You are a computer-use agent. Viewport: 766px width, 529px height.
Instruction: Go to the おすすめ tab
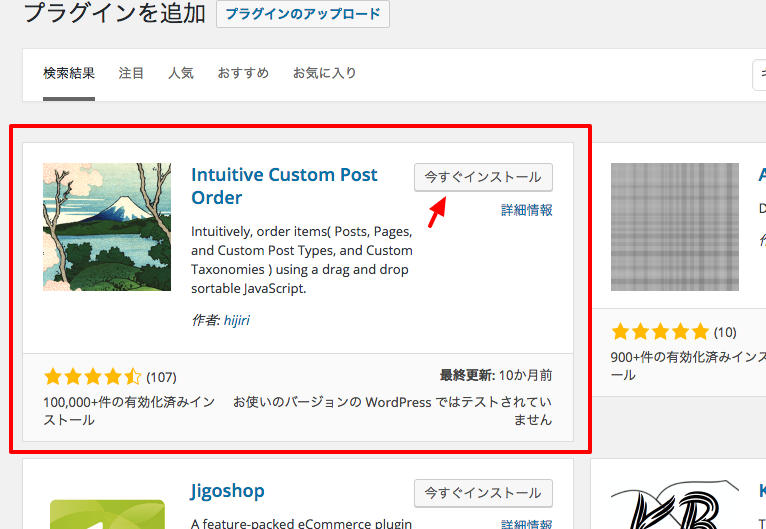(243, 74)
